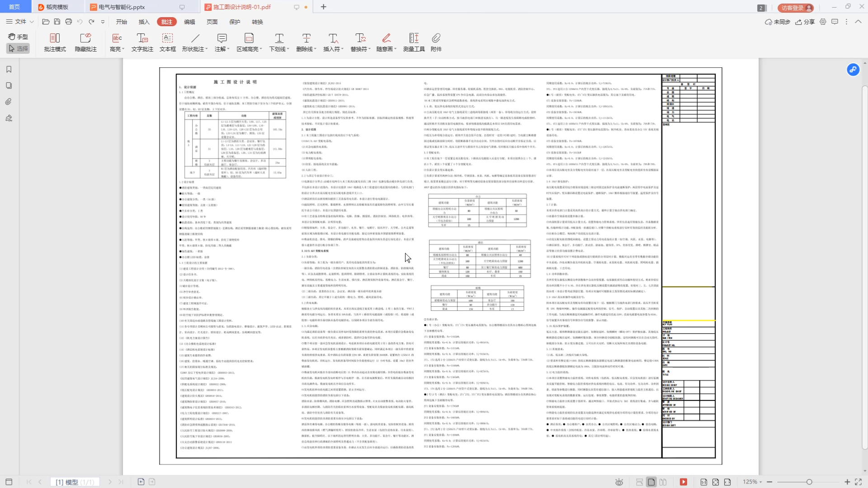This screenshot has height=488, width=868.
Task: Expand the 下划线 underline dropdown
Action: click(x=288, y=49)
